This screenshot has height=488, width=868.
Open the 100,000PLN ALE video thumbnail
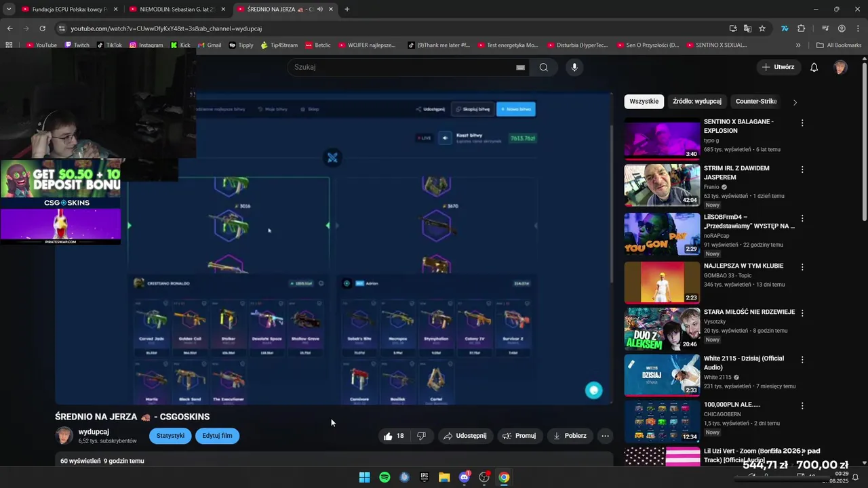pos(662,422)
